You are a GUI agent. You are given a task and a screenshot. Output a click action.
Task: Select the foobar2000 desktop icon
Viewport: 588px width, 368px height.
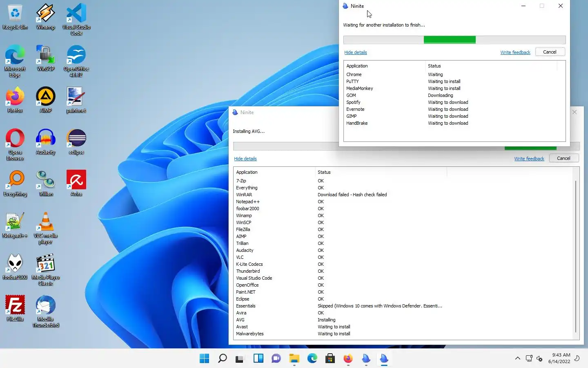[15, 267]
